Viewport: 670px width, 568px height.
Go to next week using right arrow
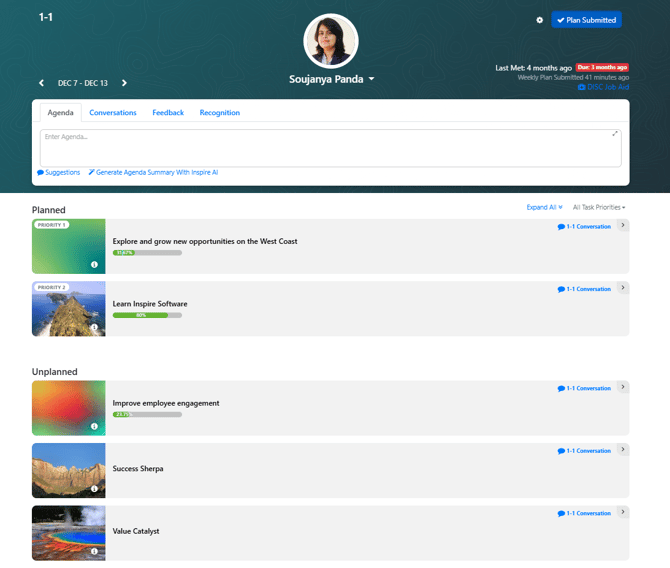(x=124, y=83)
